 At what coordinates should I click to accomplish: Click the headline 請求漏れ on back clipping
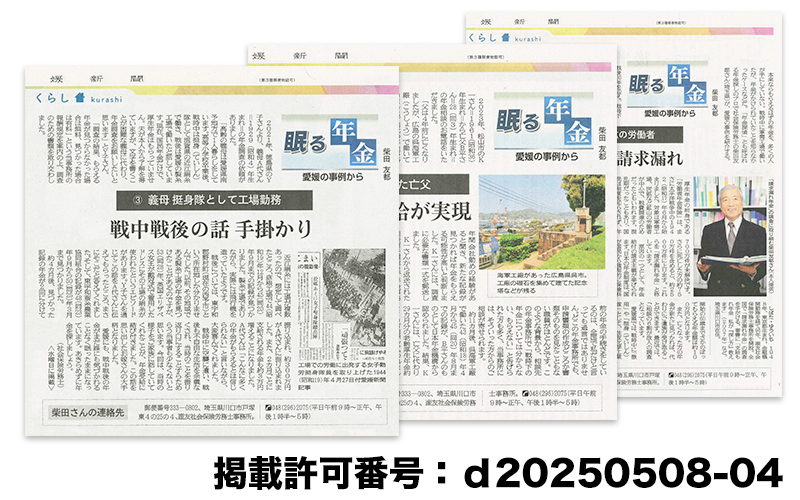point(650,158)
